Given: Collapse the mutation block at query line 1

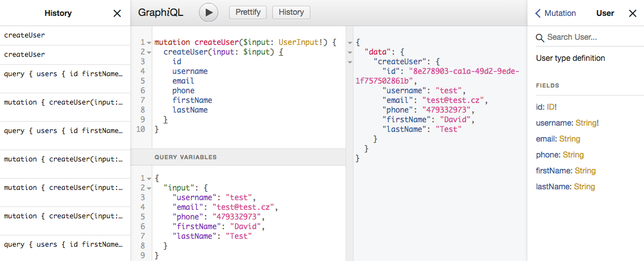Looking at the screenshot, I should pos(149,43).
